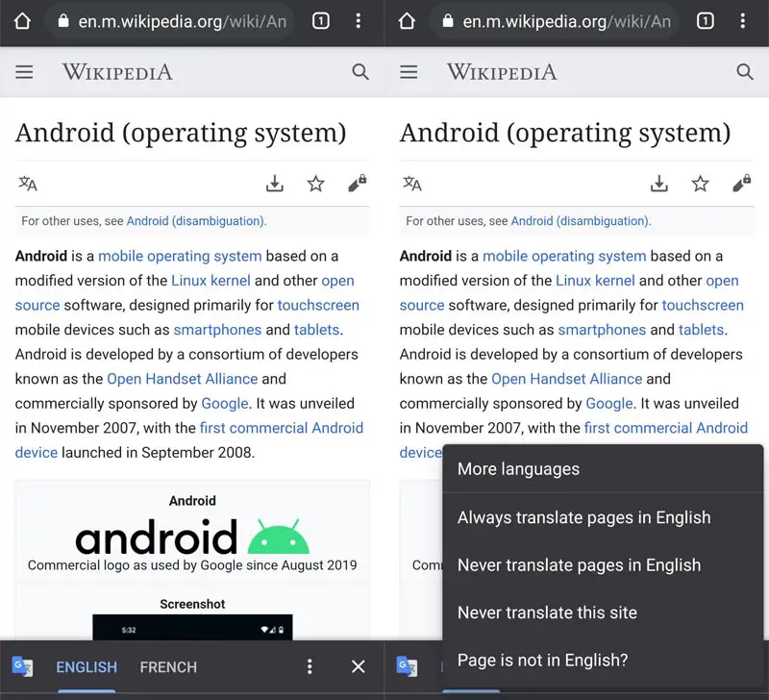
Task: Close the translate bar in left screen
Action: click(x=359, y=666)
